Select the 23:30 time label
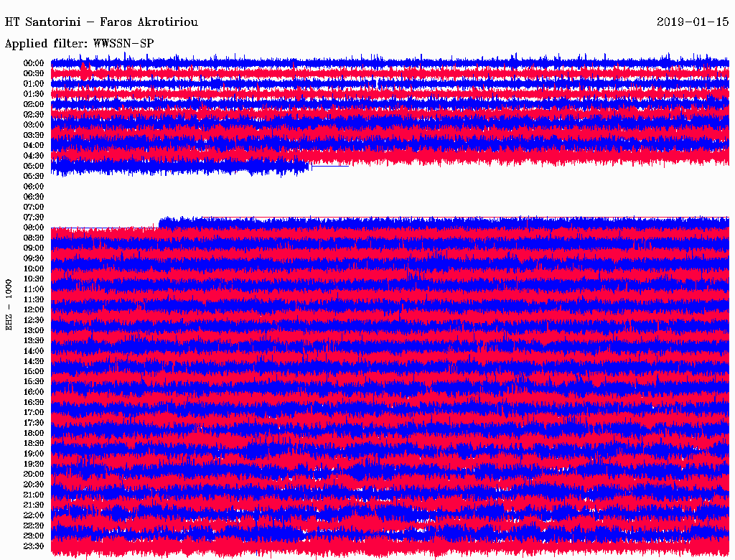 tap(34, 546)
